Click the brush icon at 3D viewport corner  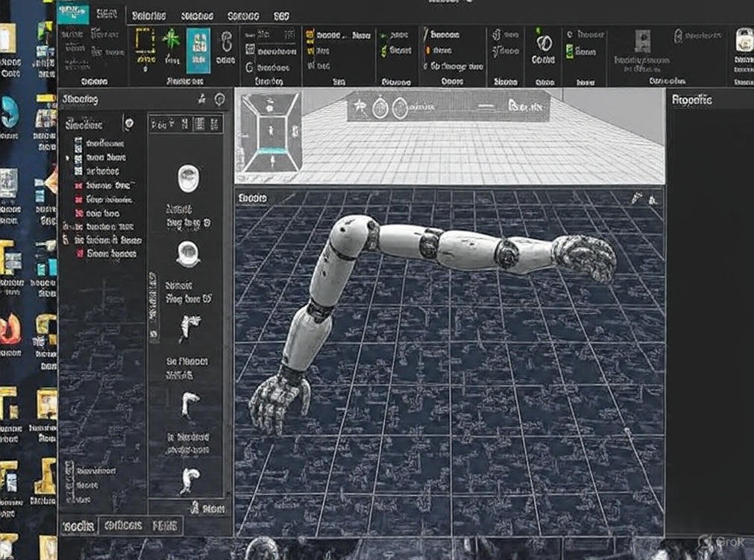tap(636, 197)
